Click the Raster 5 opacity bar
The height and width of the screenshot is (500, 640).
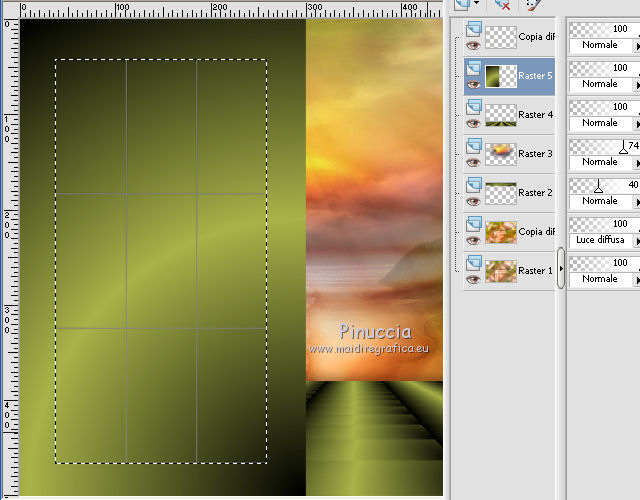tap(604, 68)
